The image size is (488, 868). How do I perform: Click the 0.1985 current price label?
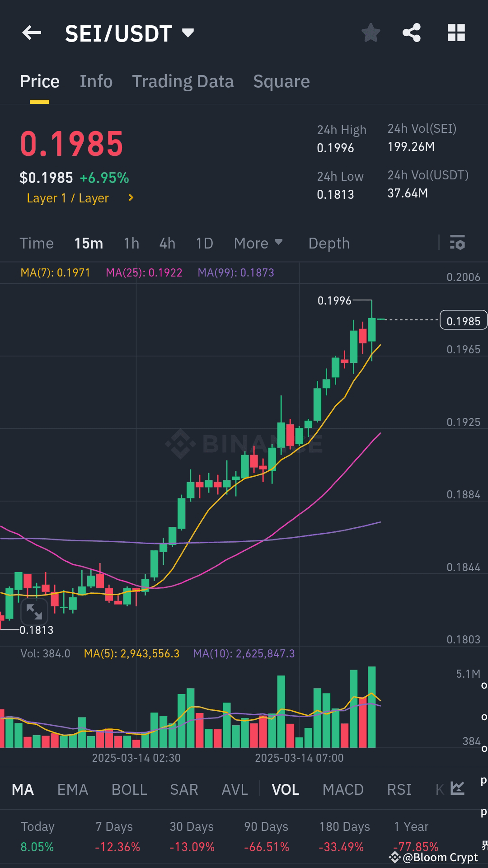pos(464,320)
